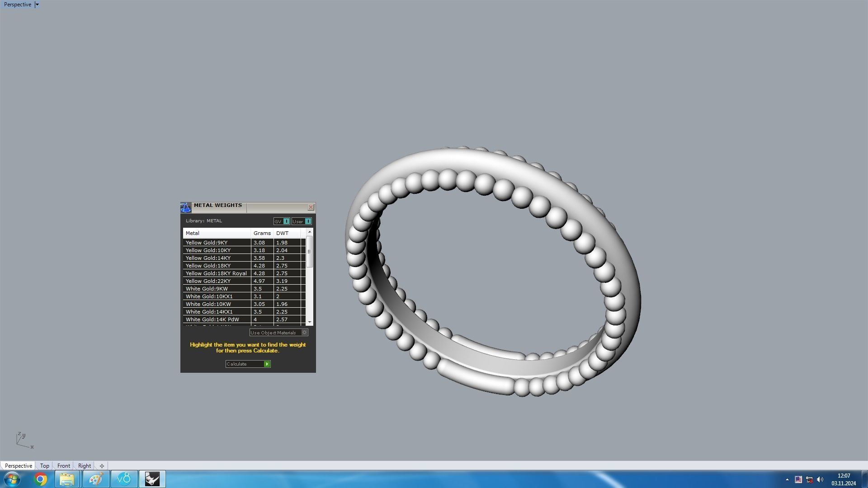868x488 pixels.
Task: Toggle the User library switch
Action: (x=302, y=221)
